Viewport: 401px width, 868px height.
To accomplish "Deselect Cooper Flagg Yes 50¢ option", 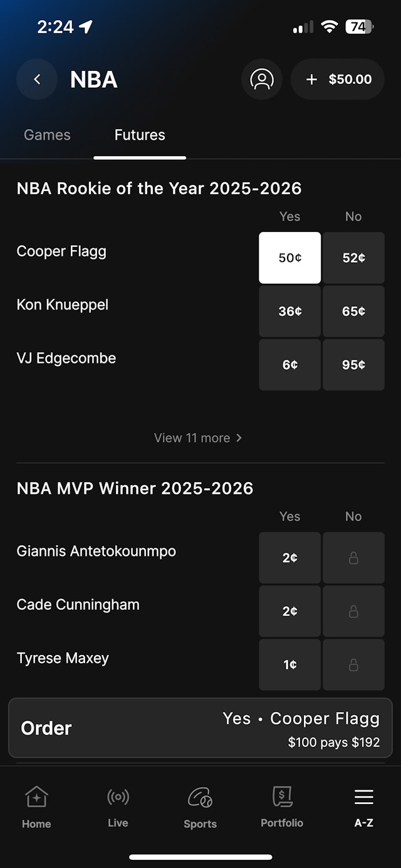I will [289, 258].
